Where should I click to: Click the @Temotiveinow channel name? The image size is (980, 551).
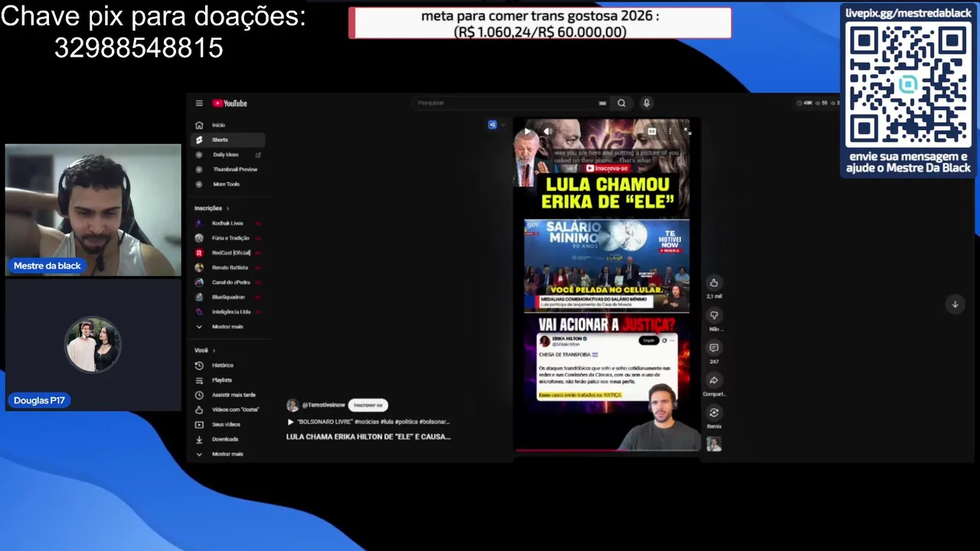(x=323, y=405)
